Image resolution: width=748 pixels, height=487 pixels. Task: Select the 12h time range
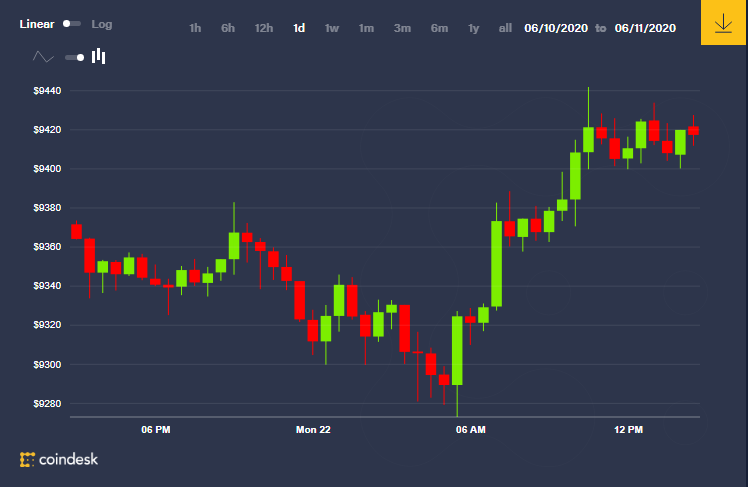tap(264, 28)
